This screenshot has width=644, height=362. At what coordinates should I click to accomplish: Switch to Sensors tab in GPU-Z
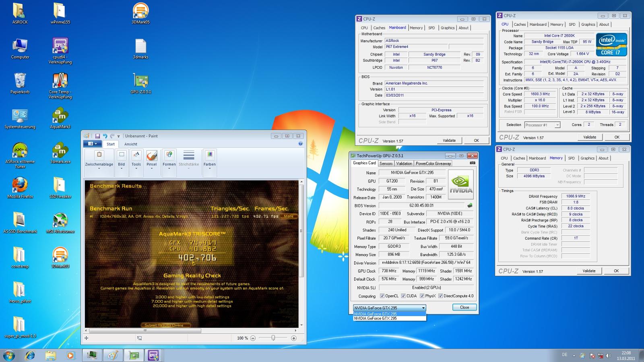(386, 163)
